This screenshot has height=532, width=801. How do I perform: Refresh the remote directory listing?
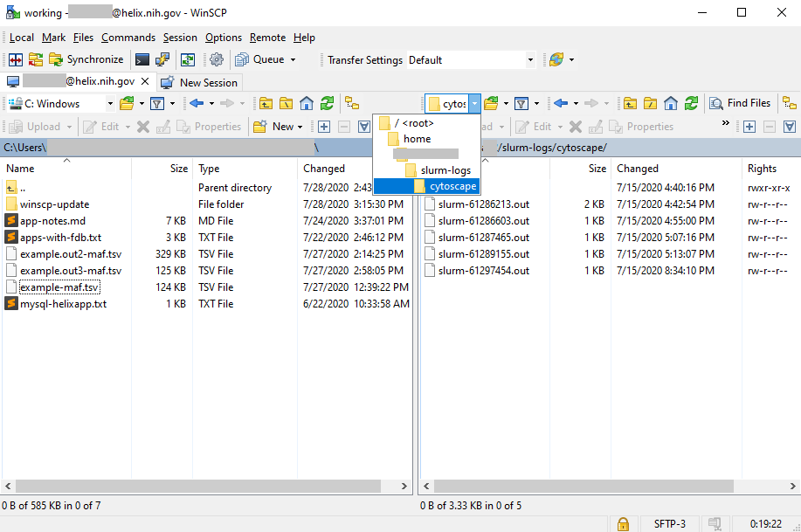(x=691, y=103)
